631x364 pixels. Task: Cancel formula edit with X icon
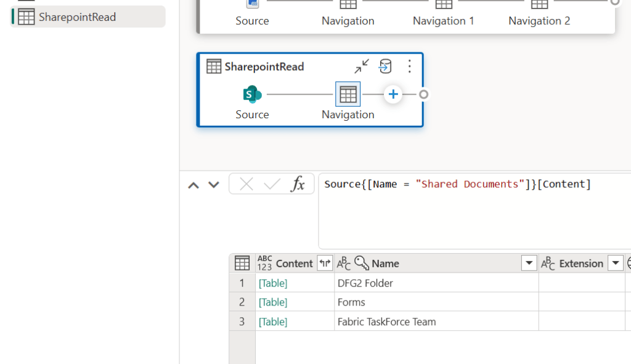pos(246,184)
